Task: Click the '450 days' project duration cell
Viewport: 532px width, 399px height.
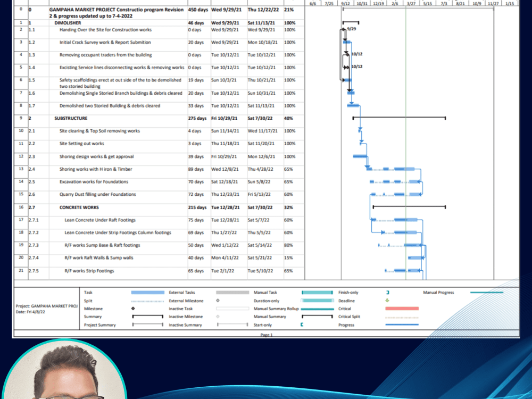Action: pos(198,10)
